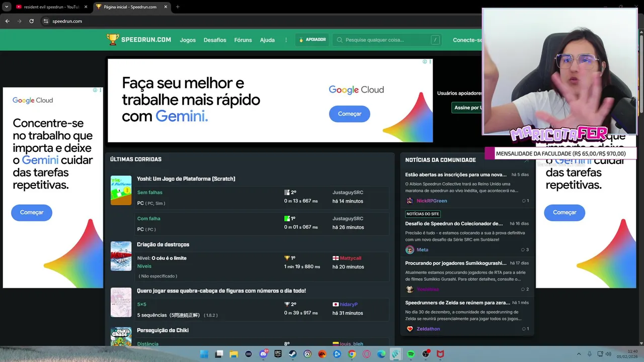Open McAfee from the taskbar
Viewport: 644px width, 362px height.
(x=441, y=354)
